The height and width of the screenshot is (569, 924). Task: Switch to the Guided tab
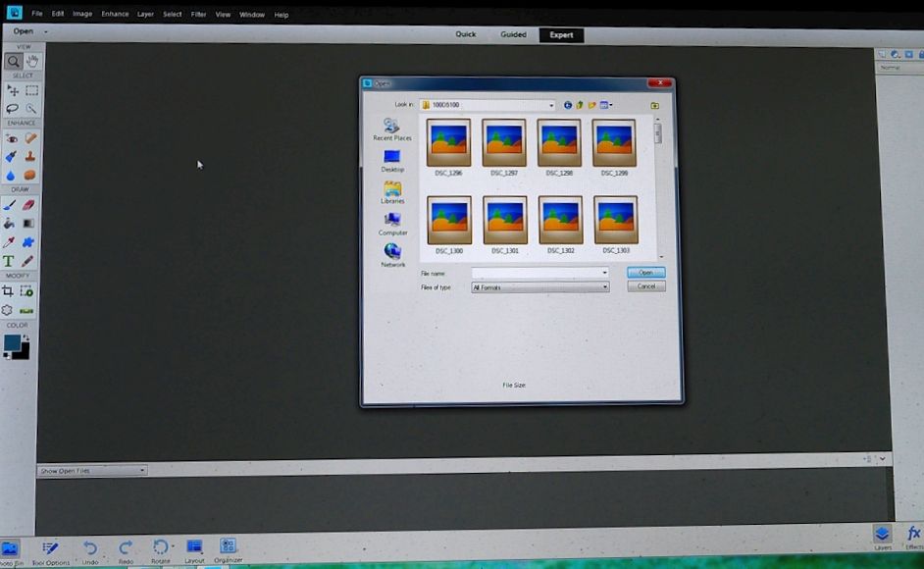coord(513,34)
